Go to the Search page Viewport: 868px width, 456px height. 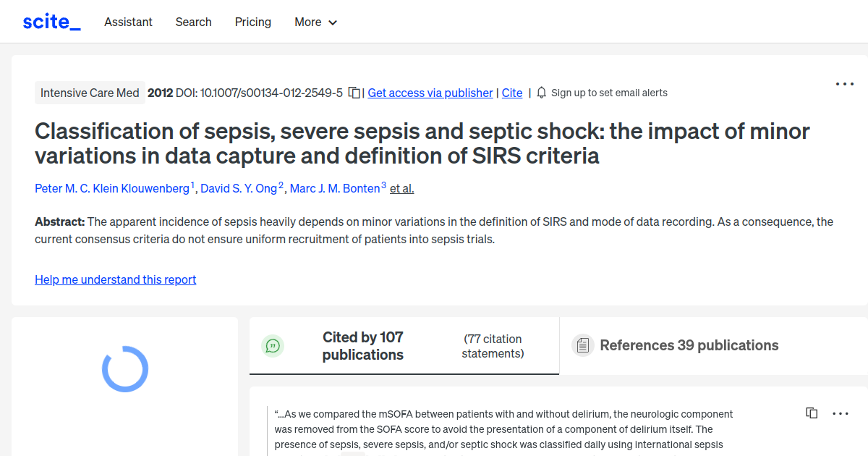193,22
